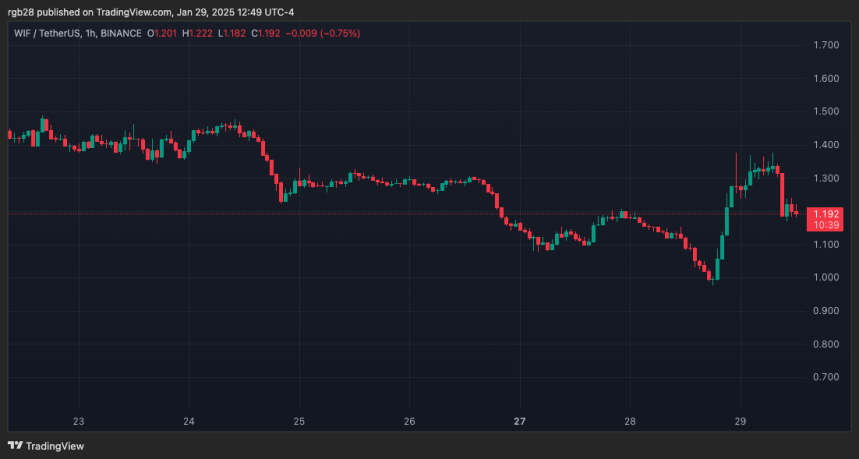Select date 25 on the time axis

(299, 421)
